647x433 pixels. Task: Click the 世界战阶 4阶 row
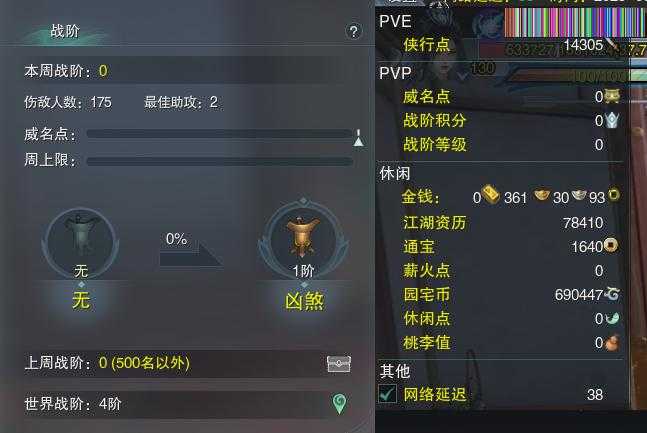[187, 404]
